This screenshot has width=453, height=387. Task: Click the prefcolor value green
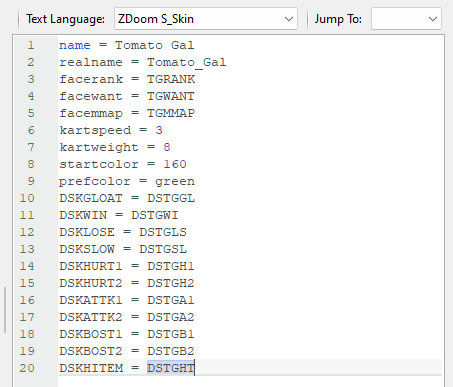(x=175, y=182)
